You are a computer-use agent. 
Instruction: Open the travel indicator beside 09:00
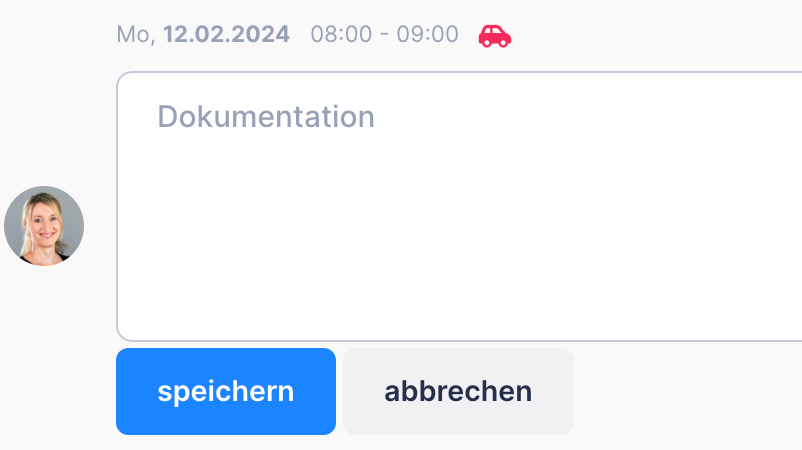(x=495, y=36)
